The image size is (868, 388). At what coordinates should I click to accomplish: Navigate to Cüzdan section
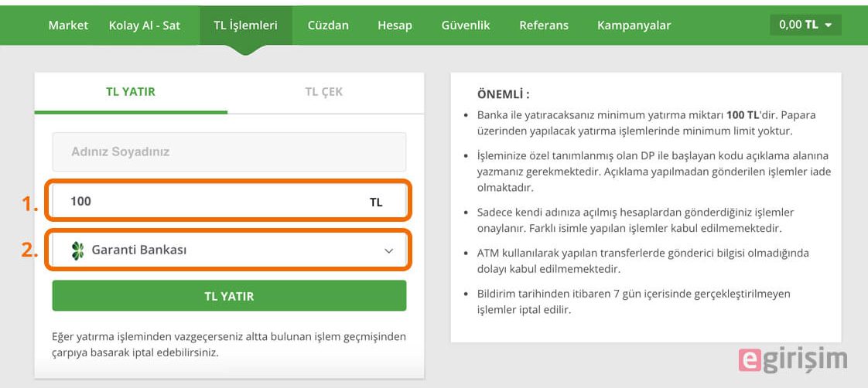(328, 26)
